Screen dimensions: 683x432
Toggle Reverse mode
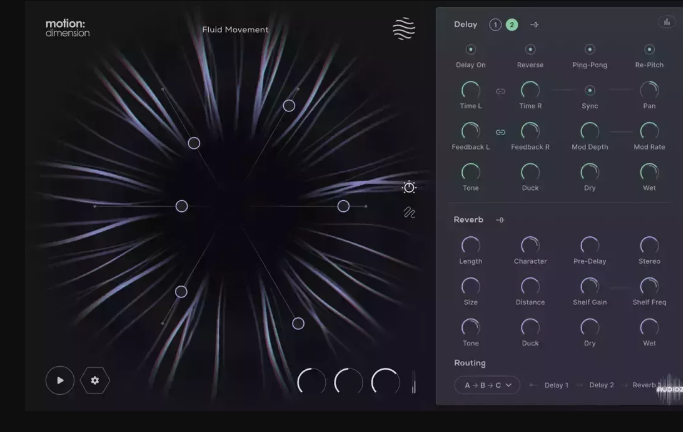coord(530,50)
